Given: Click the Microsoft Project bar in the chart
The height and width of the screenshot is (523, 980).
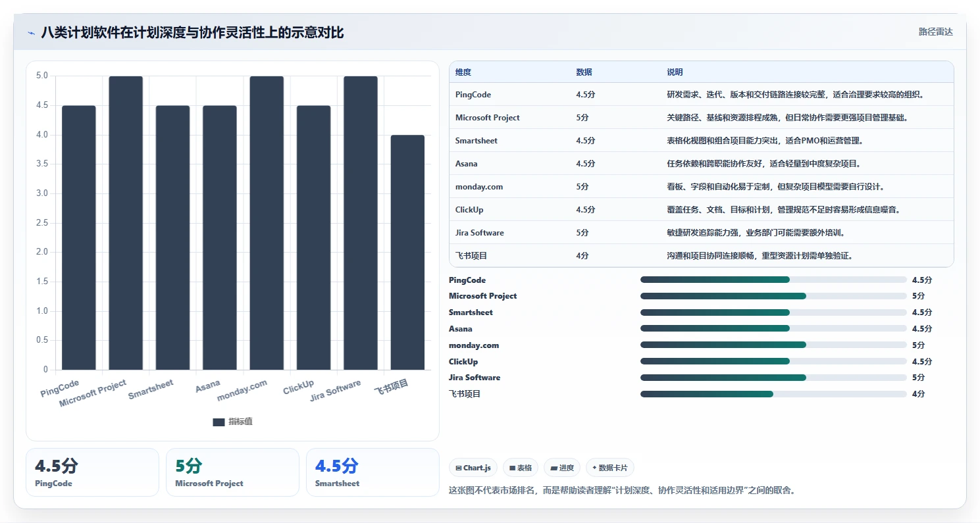Looking at the screenshot, I should point(126,223).
